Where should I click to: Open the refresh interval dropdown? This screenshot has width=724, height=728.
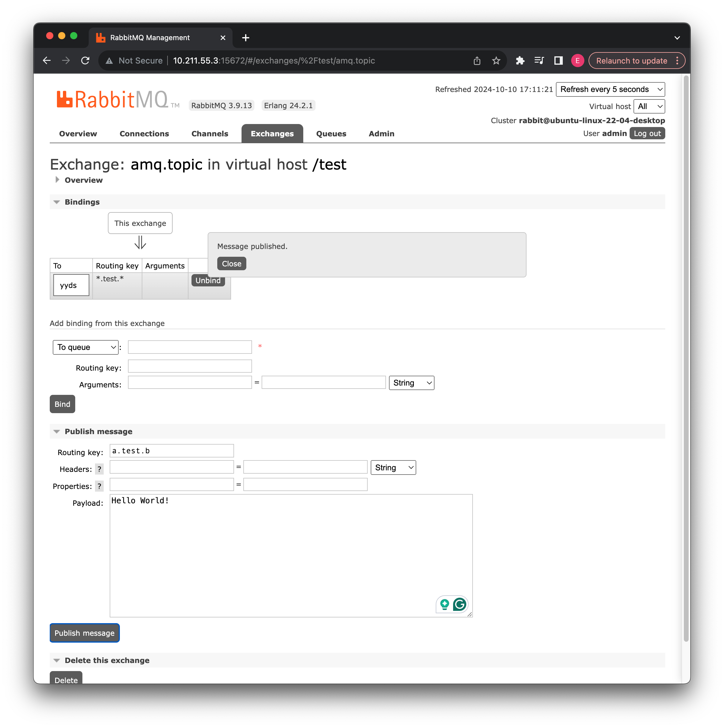coord(610,89)
